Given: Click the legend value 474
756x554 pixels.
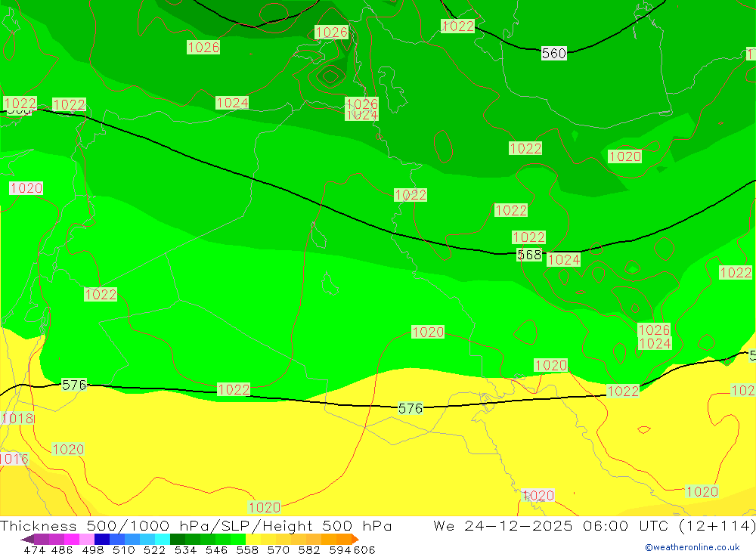Looking at the screenshot, I should tap(35, 549).
